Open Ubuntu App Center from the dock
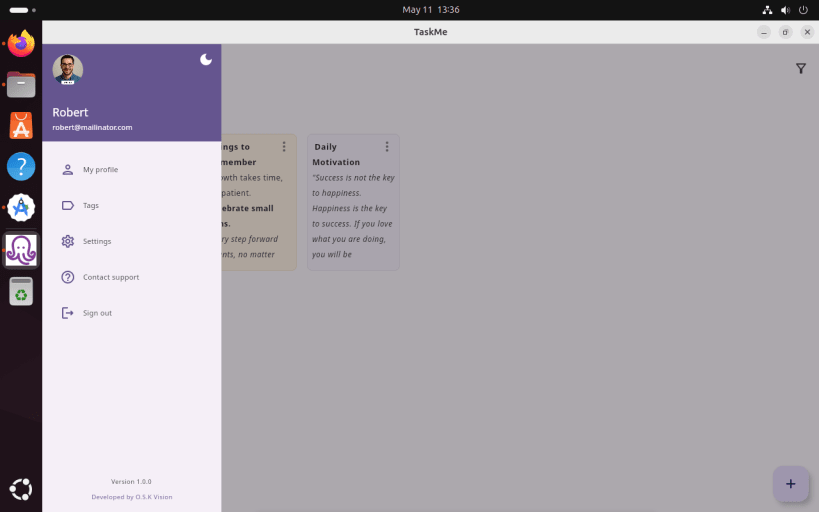Screen dimensions: 819x512 [x=21, y=125]
